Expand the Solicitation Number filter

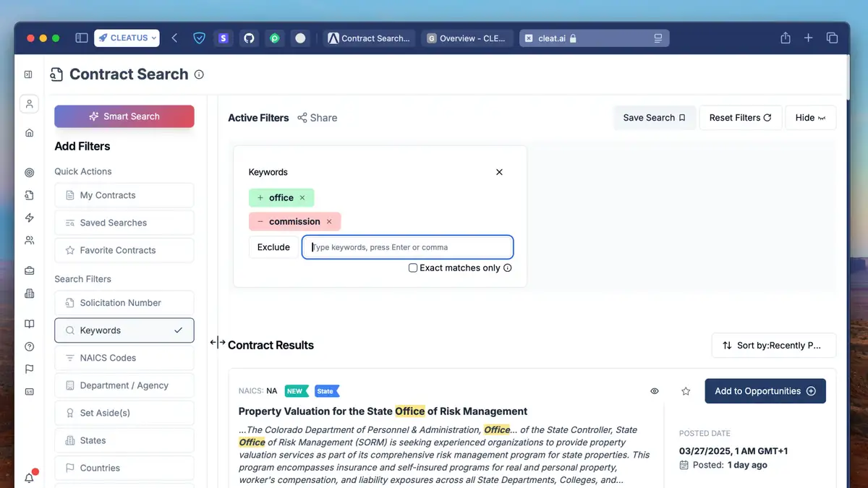124,303
